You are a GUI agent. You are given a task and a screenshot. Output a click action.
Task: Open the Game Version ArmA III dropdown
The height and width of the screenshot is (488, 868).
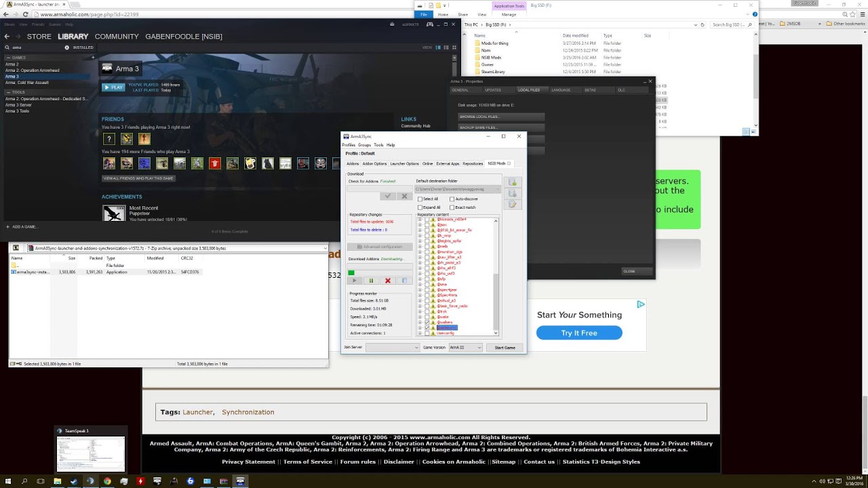465,347
